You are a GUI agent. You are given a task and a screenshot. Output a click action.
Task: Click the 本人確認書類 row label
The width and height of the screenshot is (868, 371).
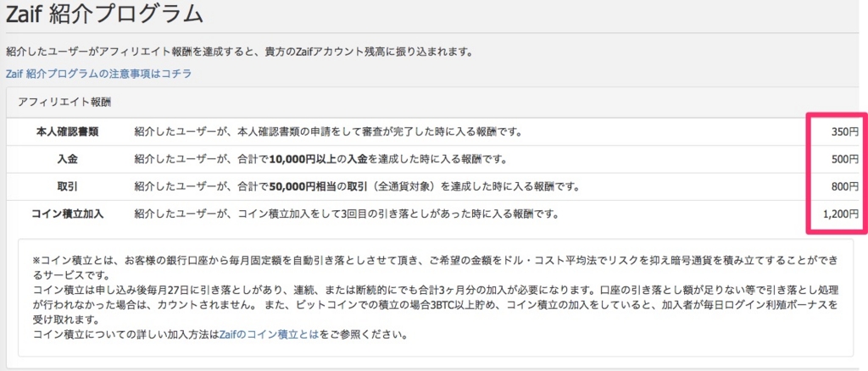[x=68, y=132]
